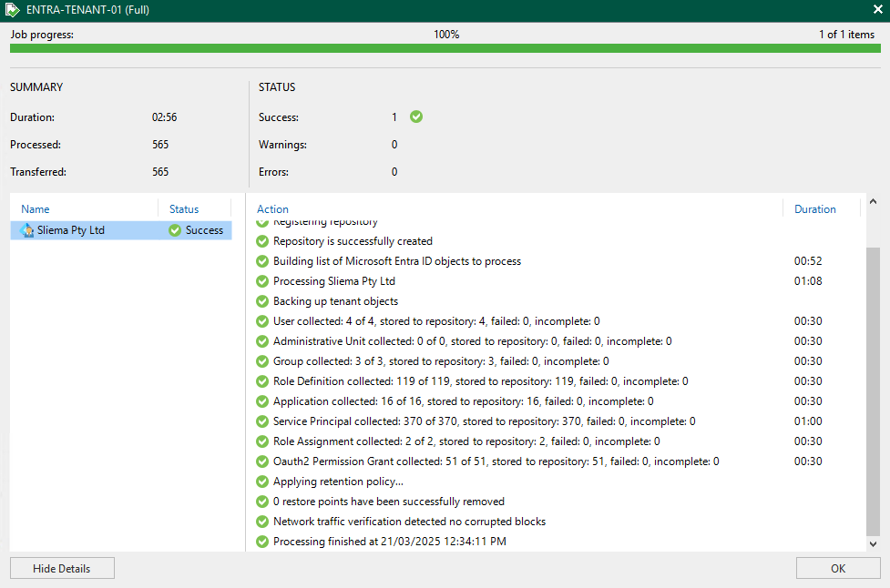The height and width of the screenshot is (588, 890).
Task: Click the '1 of 1 items' text
Action: 846,35
